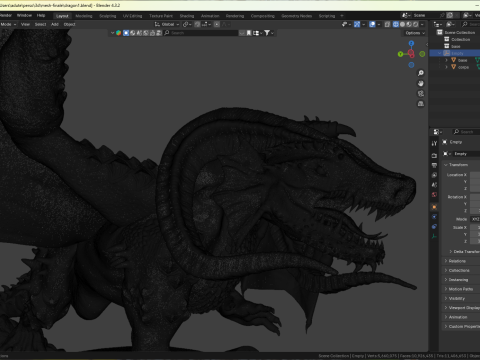Expand the Delta Transform subpanel
The width and height of the screenshot is (480, 360).
[464, 251]
